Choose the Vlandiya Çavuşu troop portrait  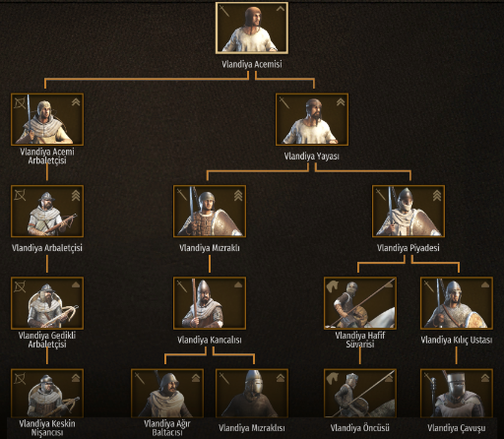tap(457, 393)
